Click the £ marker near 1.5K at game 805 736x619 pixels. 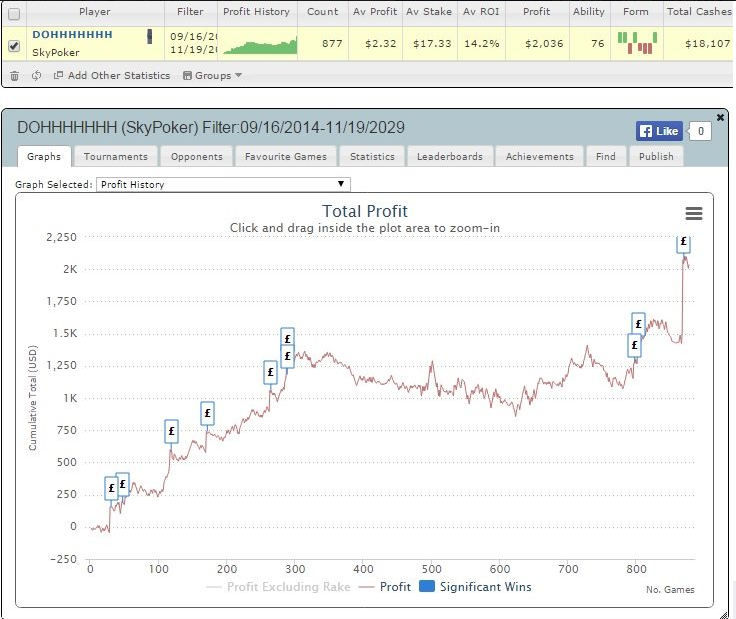tap(638, 324)
